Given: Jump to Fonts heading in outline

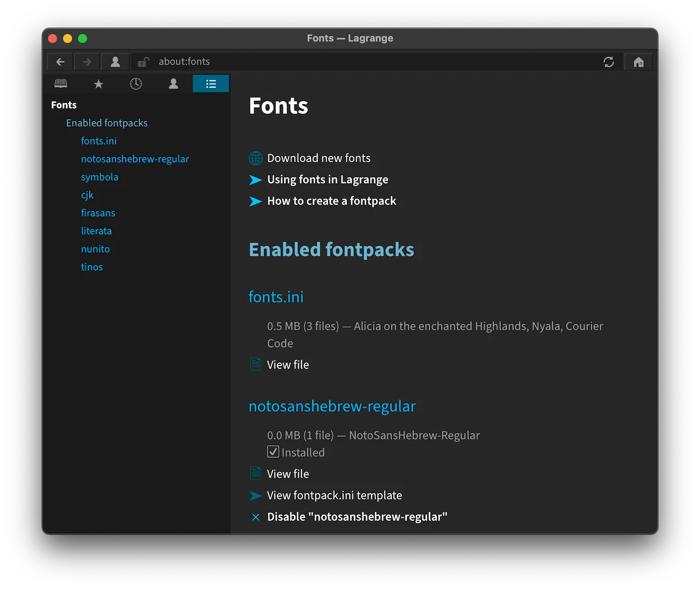Looking at the screenshot, I should pyautogui.click(x=64, y=105).
